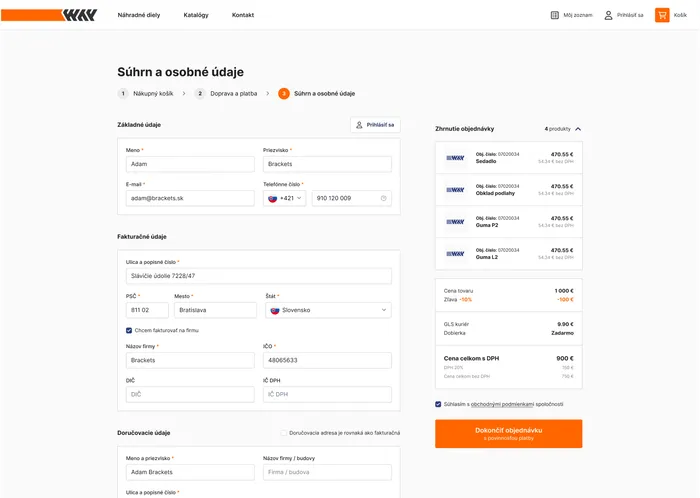Toggle agreement with obchodnými podmienkami checkbox

[438, 404]
